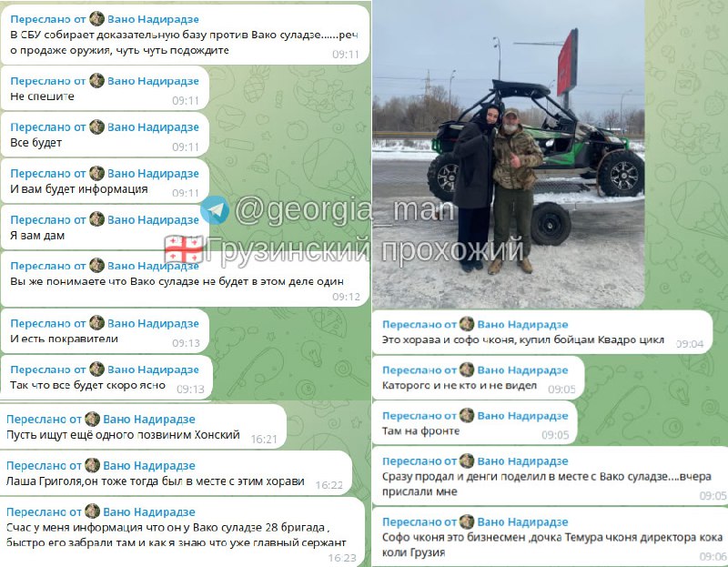The width and height of the screenshot is (728, 567).
Task: Click the Telegram paper-plane logo icon
Action: (215, 210)
